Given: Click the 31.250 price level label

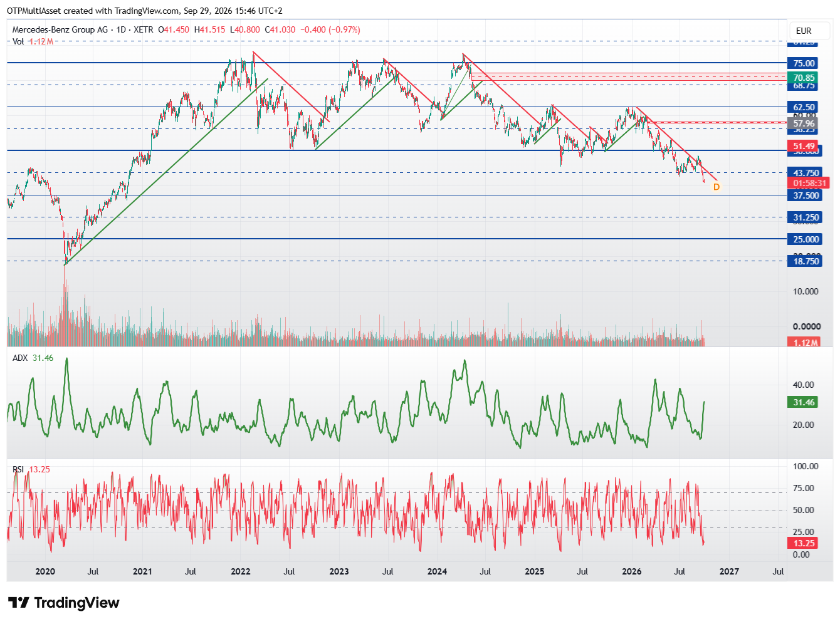Looking at the screenshot, I should 806,217.
